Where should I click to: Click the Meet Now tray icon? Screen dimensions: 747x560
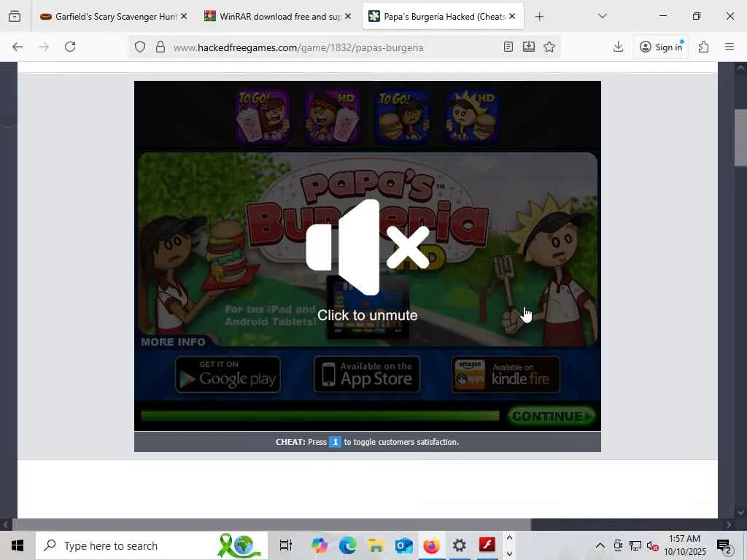tap(618, 545)
